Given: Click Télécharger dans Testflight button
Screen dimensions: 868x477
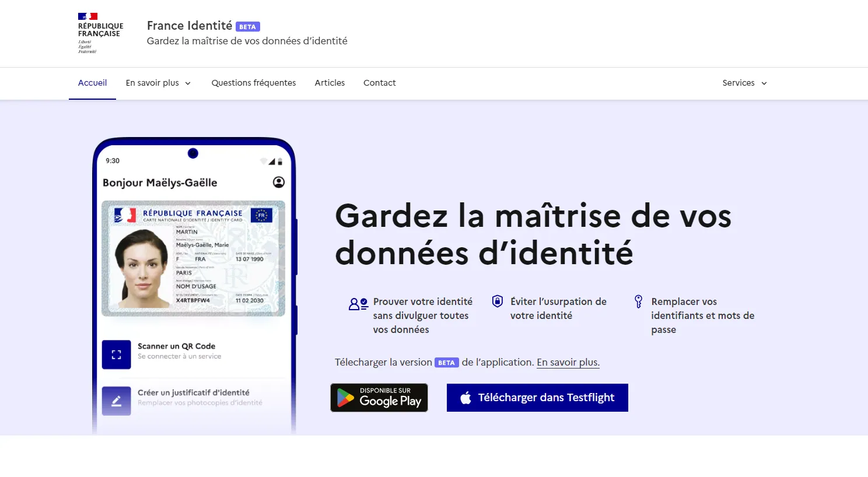Looking at the screenshot, I should (537, 398).
